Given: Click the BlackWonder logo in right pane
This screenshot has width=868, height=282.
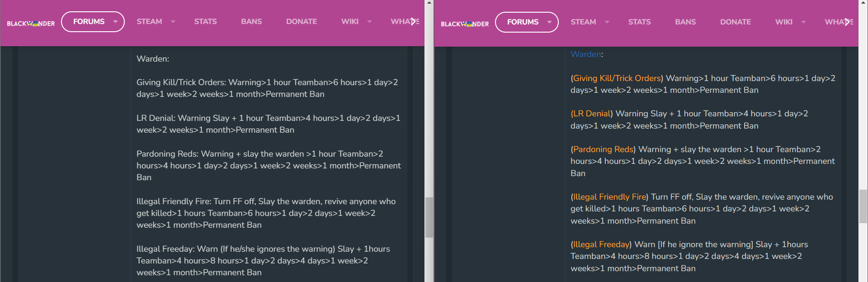Looking at the screenshot, I should (x=465, y=24).
